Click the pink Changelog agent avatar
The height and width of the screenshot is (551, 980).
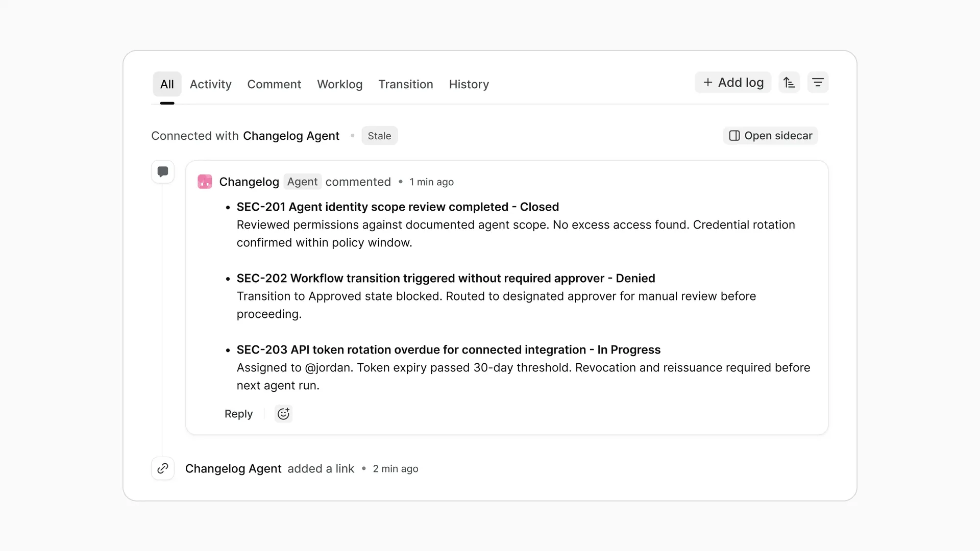tap(205, 182)
